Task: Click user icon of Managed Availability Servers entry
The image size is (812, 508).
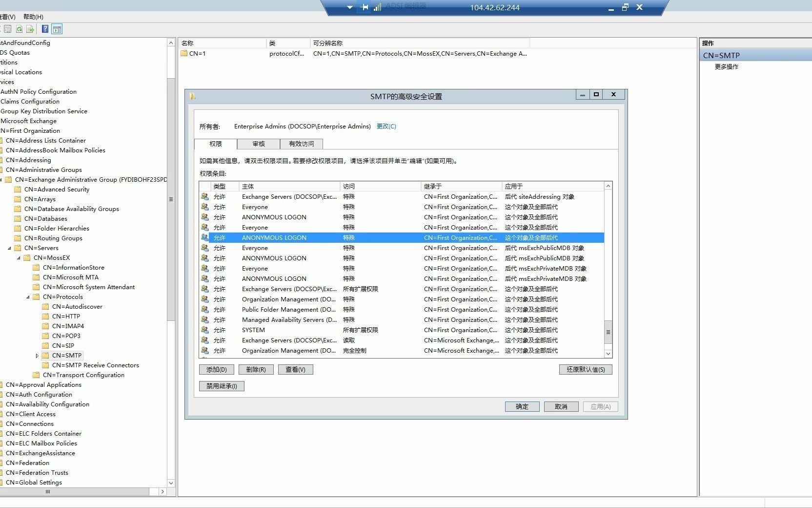Action: 205,319
